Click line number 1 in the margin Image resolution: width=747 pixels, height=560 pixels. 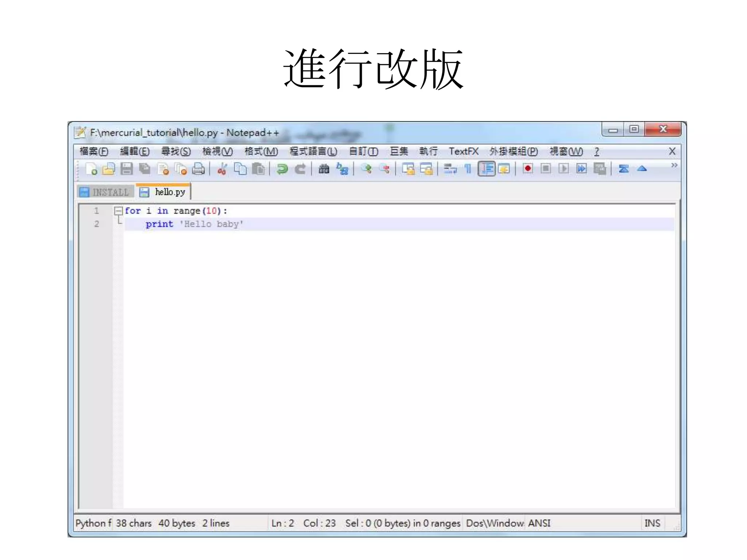(x=97, y=211)
